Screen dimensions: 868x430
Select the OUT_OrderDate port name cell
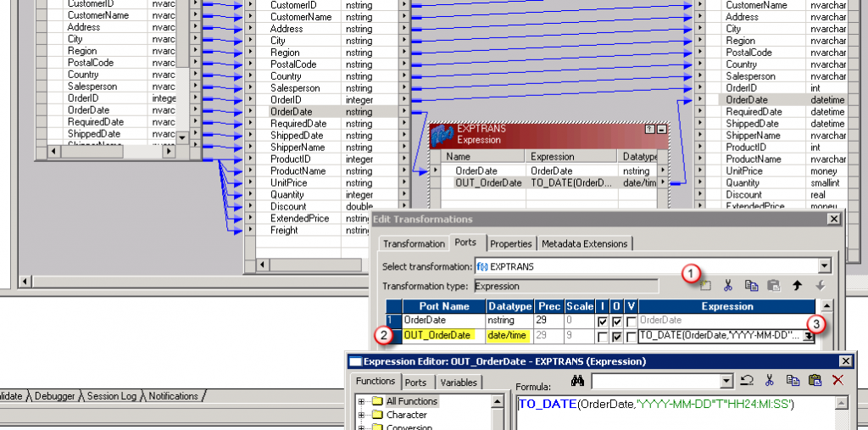coord(437,336)
